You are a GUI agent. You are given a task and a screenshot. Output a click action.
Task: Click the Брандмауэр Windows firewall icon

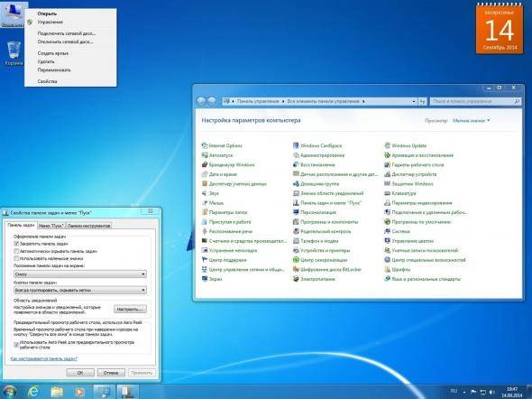click(205, 164)
